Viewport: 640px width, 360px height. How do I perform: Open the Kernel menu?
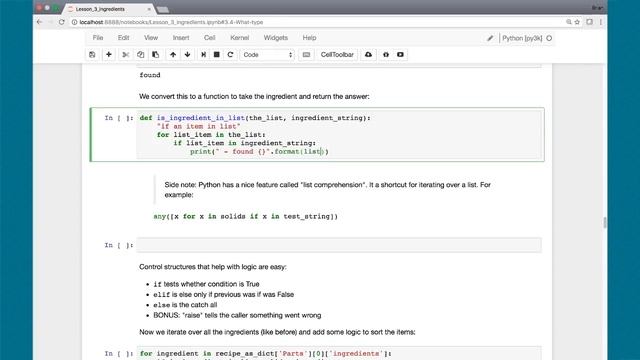[x=240, y=38]
